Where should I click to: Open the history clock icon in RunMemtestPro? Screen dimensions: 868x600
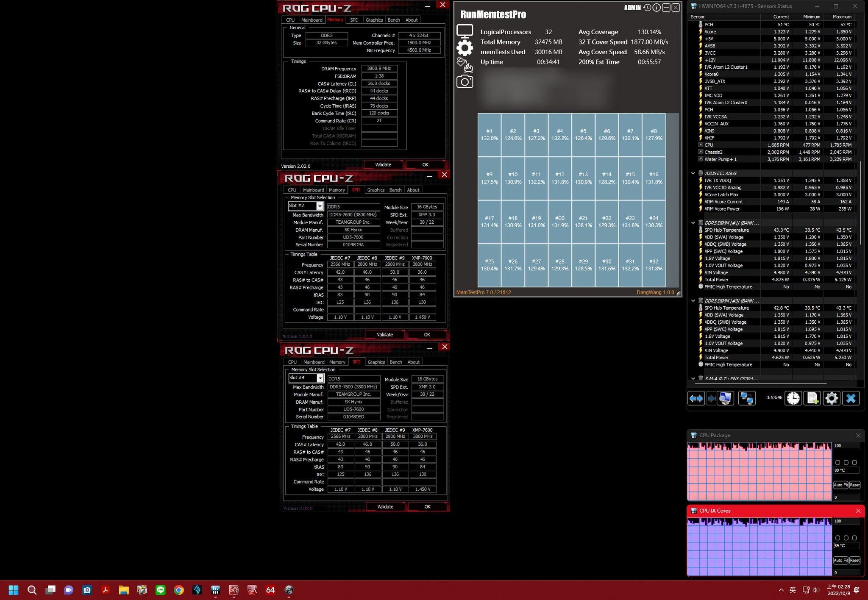pyautogui.click(x=647, y=8)
